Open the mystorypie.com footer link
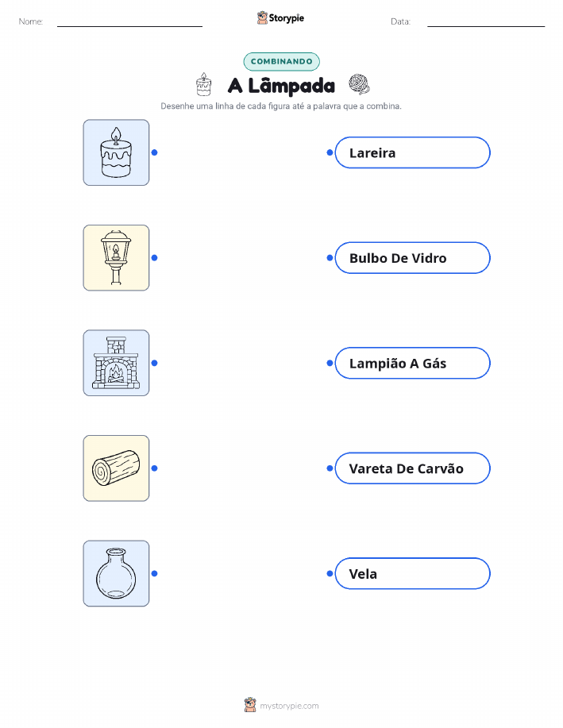563x728 pixels. 289,706
